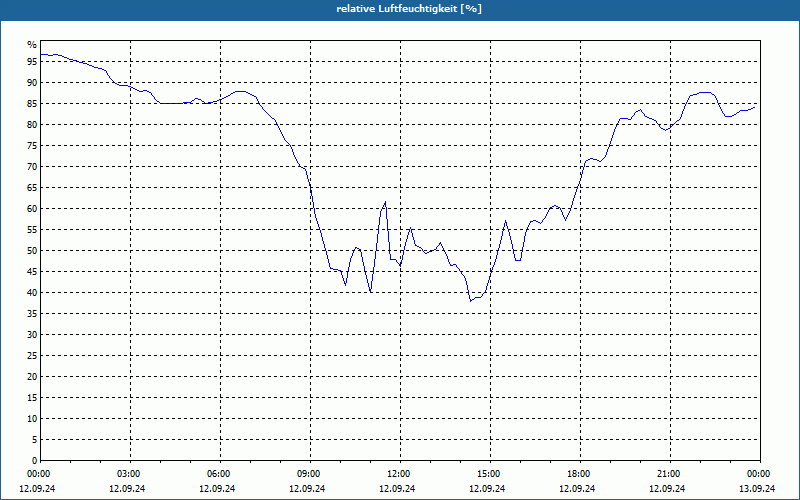The height and width of the screenshot is (500, 800).
Task: Choose the '21:00' x-axis time label
Action: (x=670, y=474)
